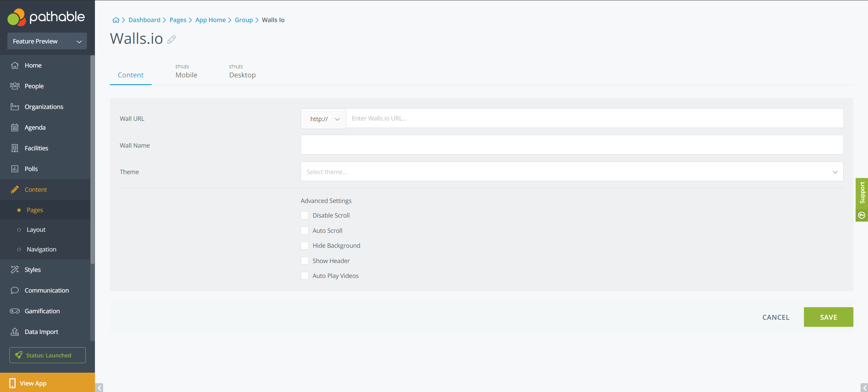868x392 pixels.
Task: Click the Walls Io breadcrumb text
Action: click(x=273, y=20)
